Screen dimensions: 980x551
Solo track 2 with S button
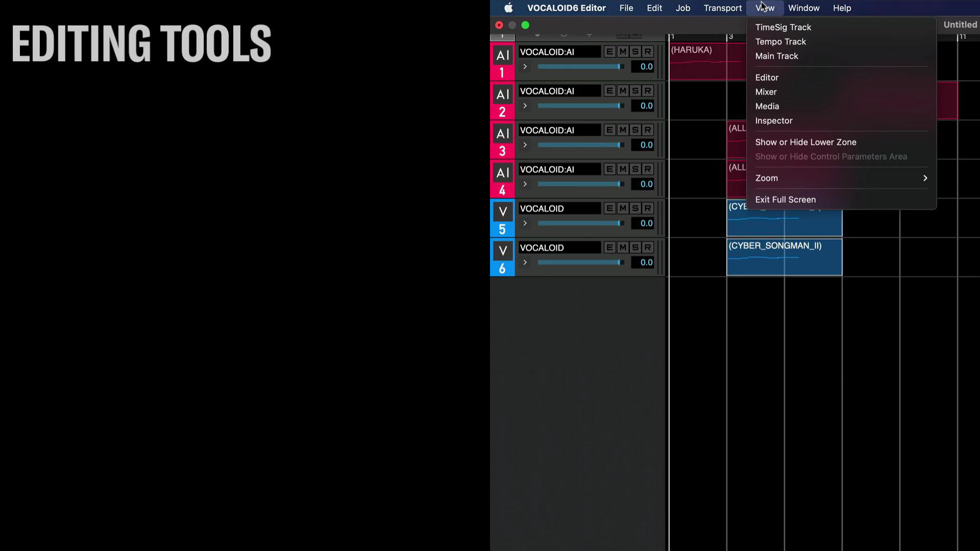tap(635, 91)
